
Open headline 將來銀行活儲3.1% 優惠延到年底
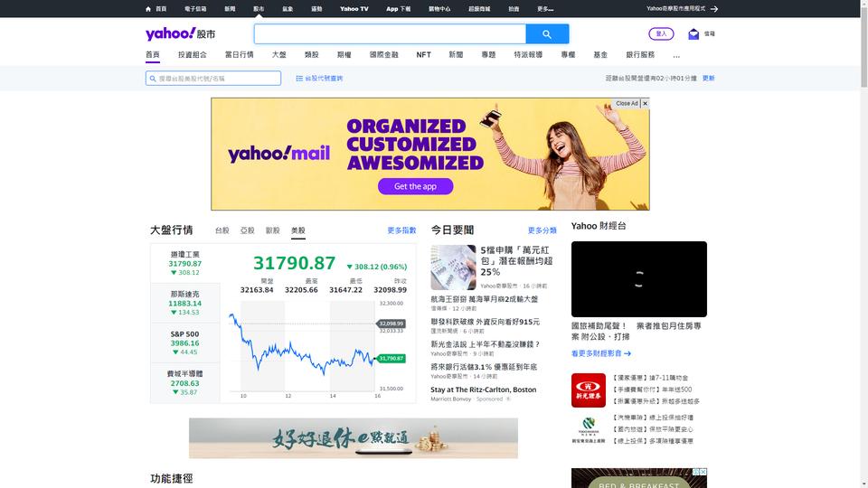(x=483, y=367)
